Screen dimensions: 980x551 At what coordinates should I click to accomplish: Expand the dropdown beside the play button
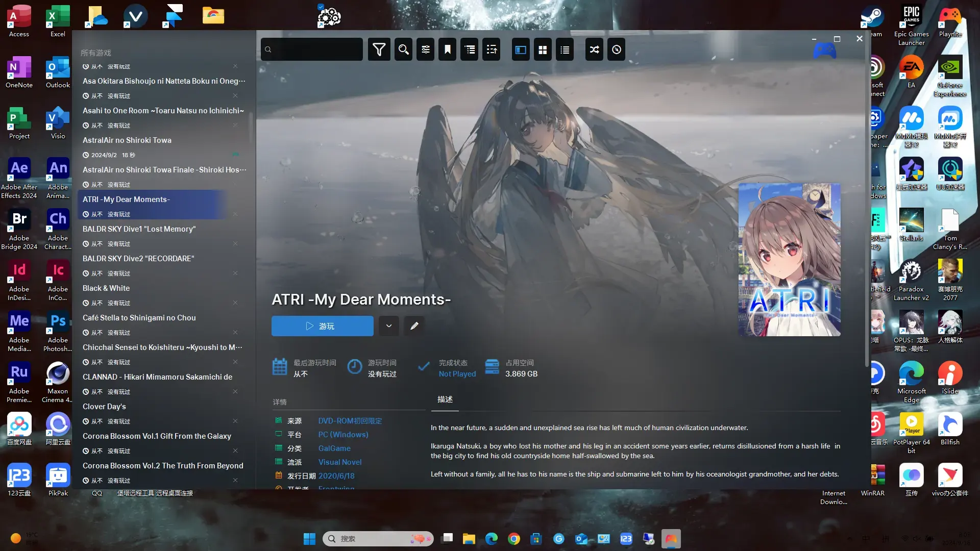(388, 326)
